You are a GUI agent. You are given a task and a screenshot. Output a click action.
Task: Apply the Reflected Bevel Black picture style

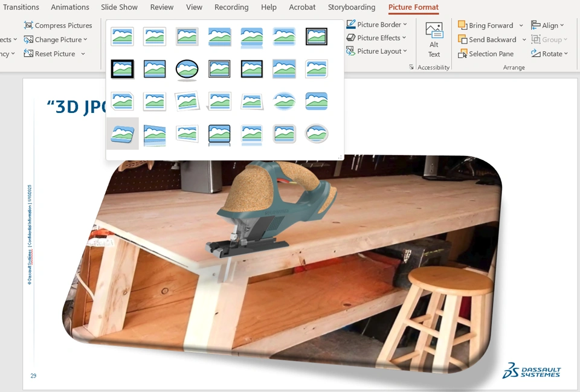(x=219, y=135)
